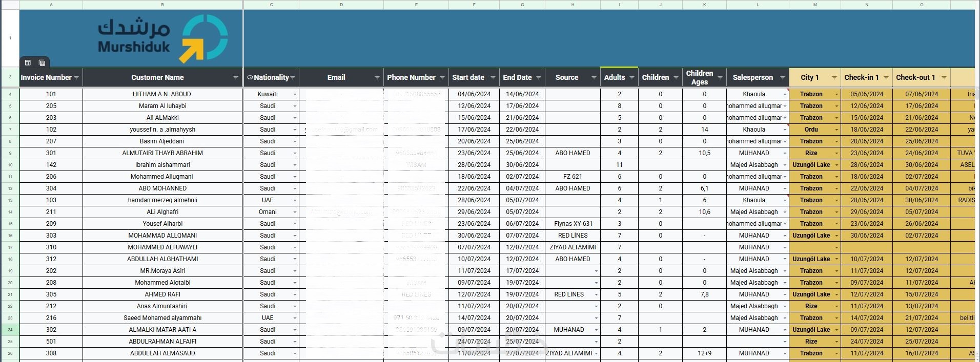Viewport: 980px width, 362px height.
Task: Open filter for Start date column
Action: pyautogui.click(x=493, y=78)
